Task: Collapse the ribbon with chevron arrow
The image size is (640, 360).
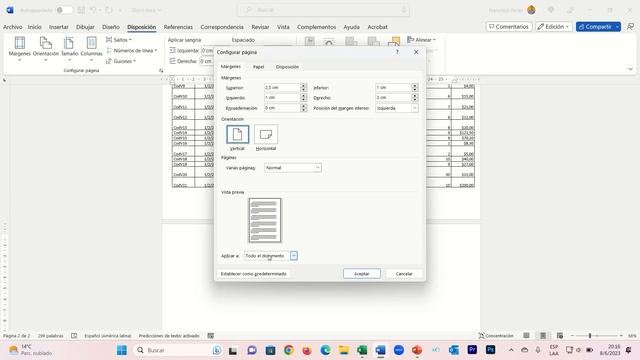Action: click(x=630, y=69)
